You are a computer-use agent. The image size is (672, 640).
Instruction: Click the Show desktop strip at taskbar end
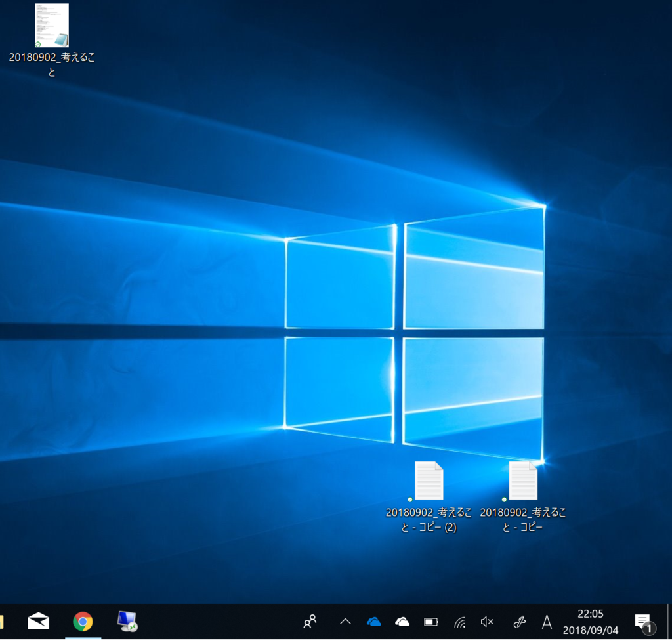(x=669, y=622)
